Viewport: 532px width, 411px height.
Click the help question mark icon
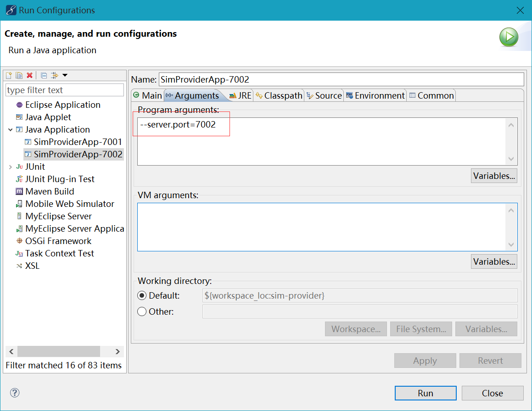15,393
